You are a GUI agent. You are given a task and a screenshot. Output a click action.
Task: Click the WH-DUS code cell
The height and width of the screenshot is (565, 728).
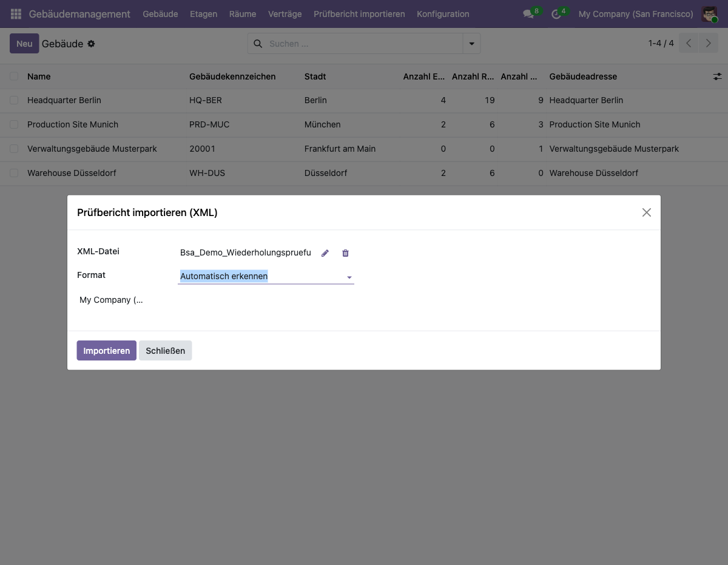[207, 173]
